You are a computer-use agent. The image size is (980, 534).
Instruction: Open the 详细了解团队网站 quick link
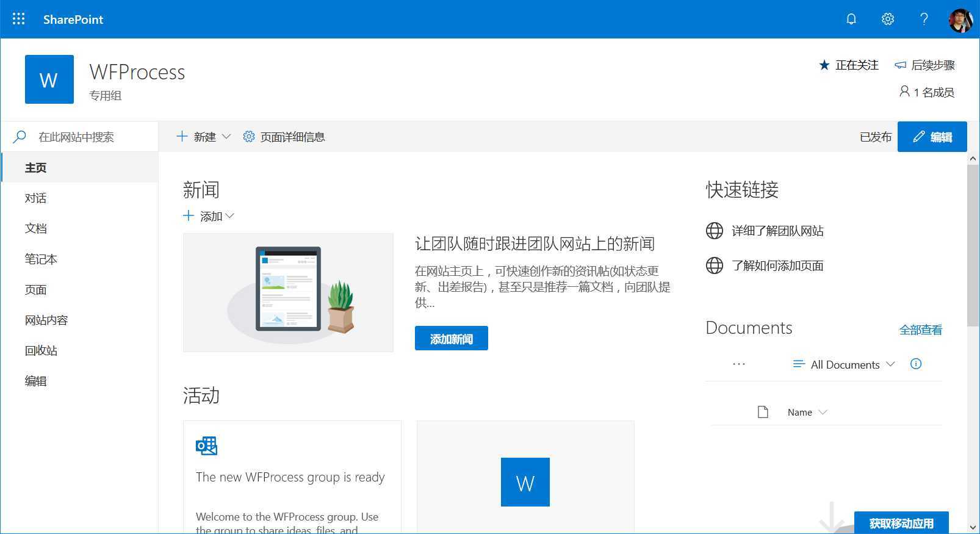(777, 231)
